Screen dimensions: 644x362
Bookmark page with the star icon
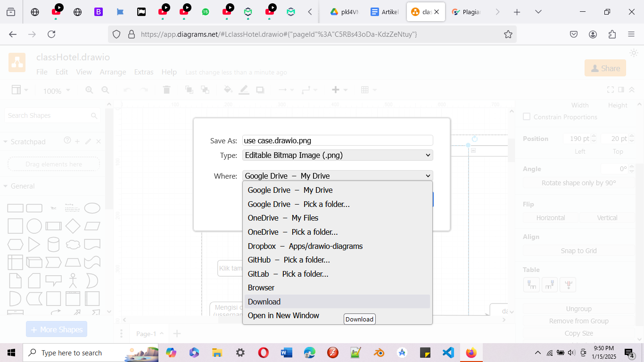coord(508,34)
